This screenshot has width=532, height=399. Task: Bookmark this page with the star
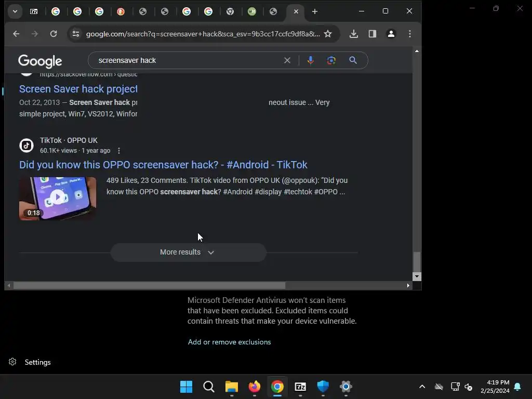coord(328,34)
